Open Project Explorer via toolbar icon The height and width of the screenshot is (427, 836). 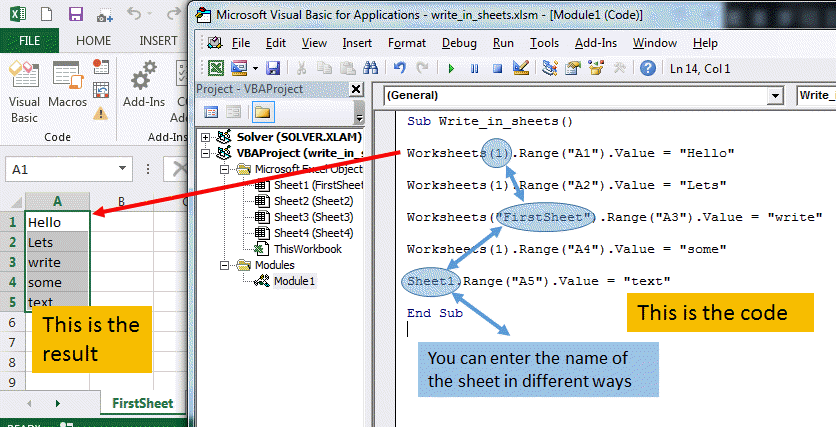pos(550,68)
